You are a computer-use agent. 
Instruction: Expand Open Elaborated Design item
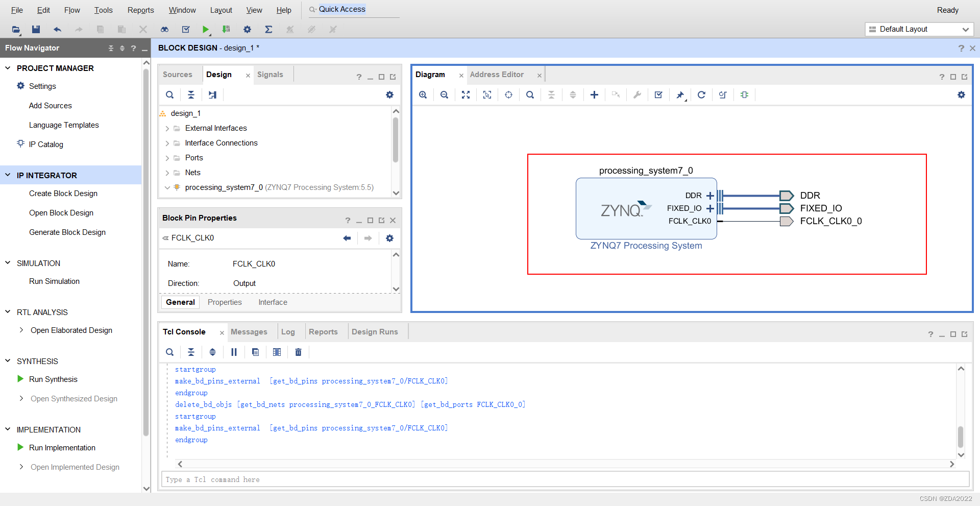pyautogui.click(x=21, y=330)
